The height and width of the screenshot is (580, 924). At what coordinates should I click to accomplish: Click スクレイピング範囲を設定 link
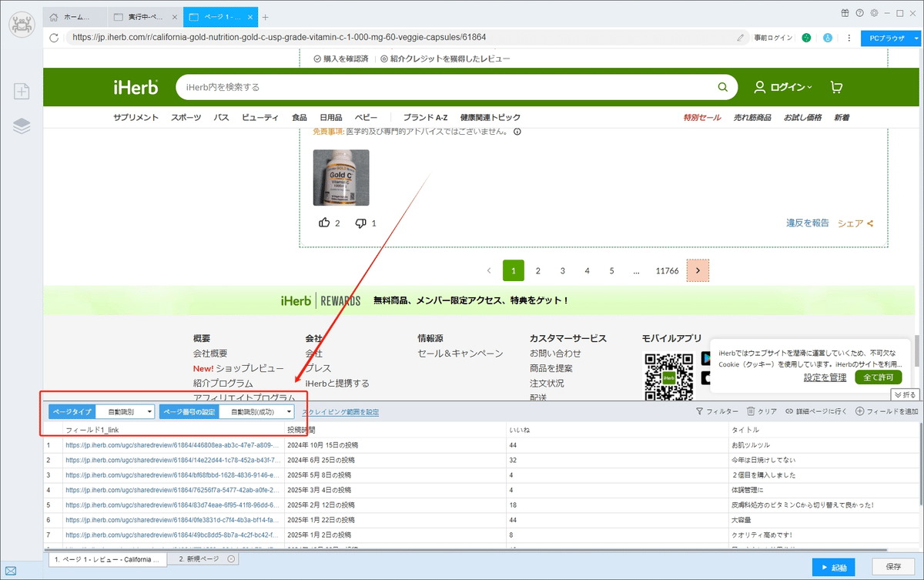(x=340, y=412)
